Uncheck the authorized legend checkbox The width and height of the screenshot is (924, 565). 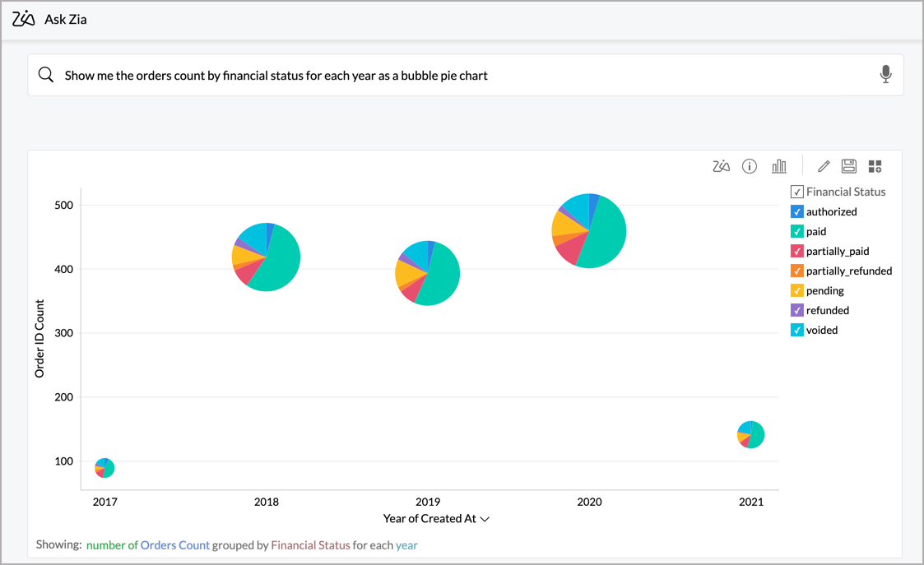(x=796, y=212)
